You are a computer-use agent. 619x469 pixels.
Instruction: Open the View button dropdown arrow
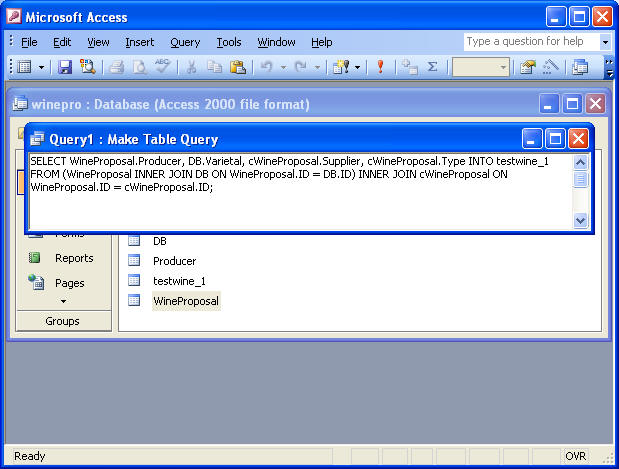[41, 68]
